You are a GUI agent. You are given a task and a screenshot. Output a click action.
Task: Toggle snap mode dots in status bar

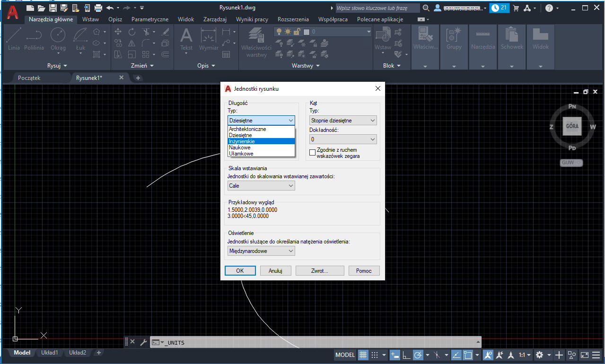coord(375,355)
